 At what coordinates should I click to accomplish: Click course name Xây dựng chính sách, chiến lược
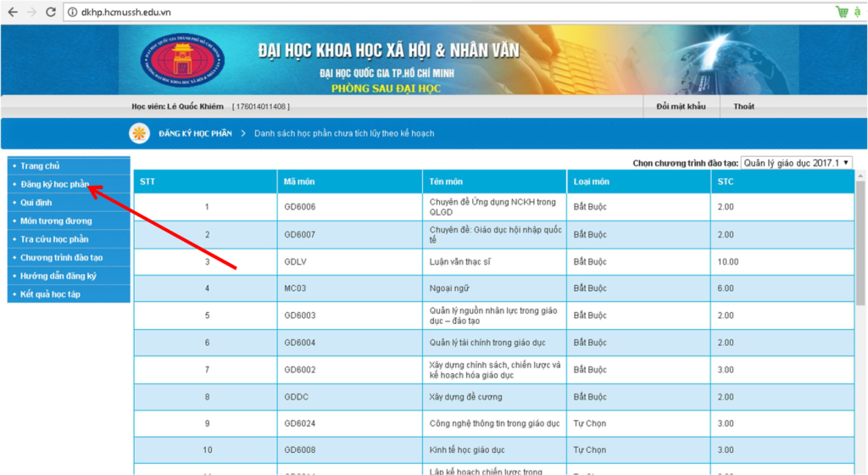[495, 369]
